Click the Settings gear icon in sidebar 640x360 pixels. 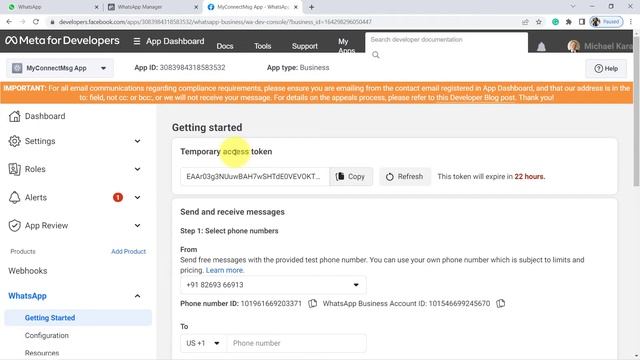[14, 141]
